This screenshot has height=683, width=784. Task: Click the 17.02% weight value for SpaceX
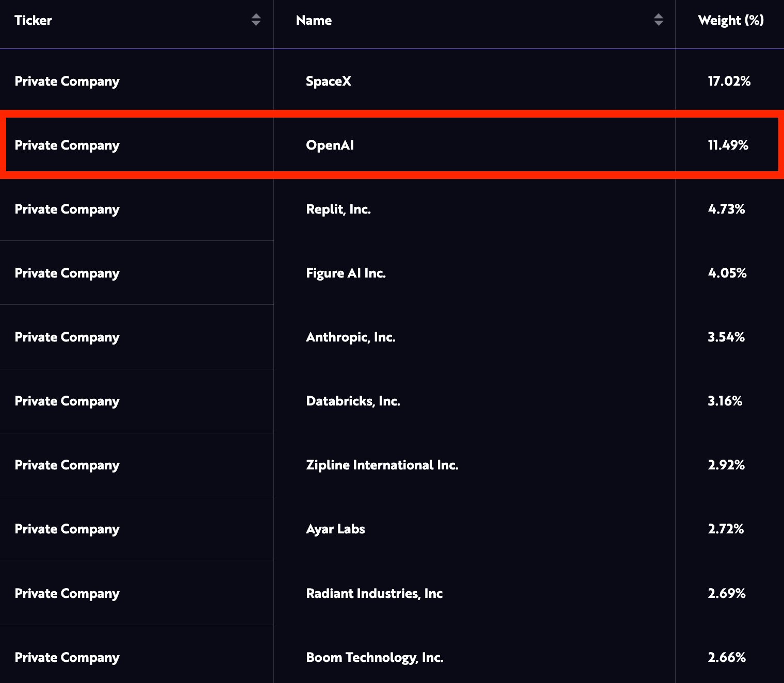point(729,81)
